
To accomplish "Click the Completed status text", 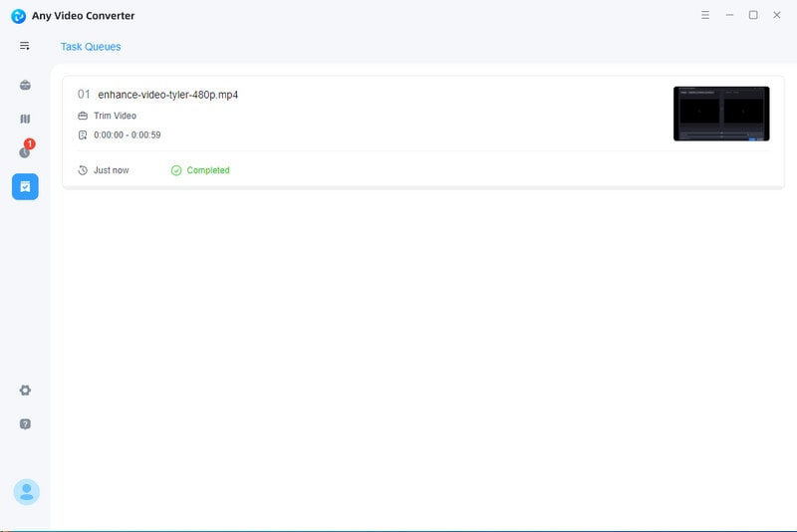I will click(x=208, y=170).
